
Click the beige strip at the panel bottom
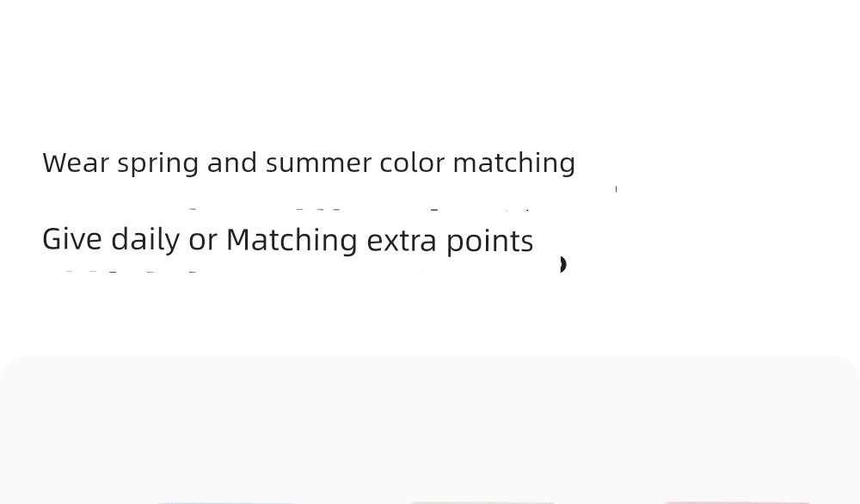[482, 501]
